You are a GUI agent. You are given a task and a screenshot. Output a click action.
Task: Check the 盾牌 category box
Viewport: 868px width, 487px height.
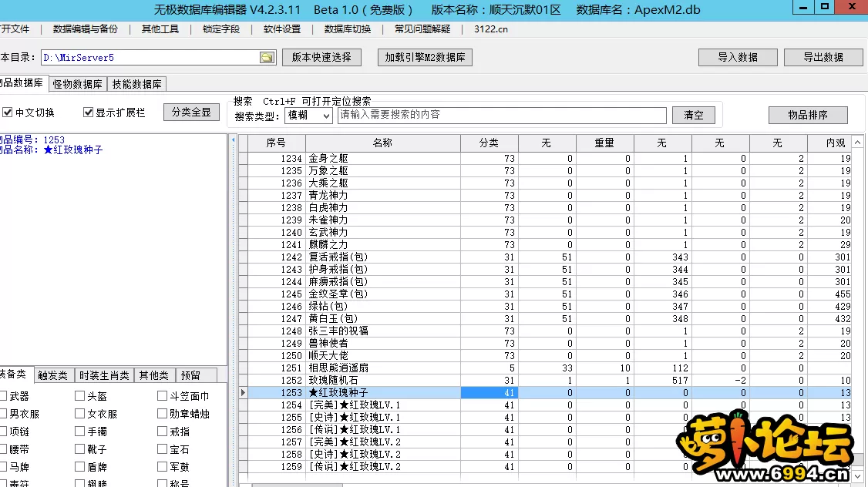(x=79, y=466)
